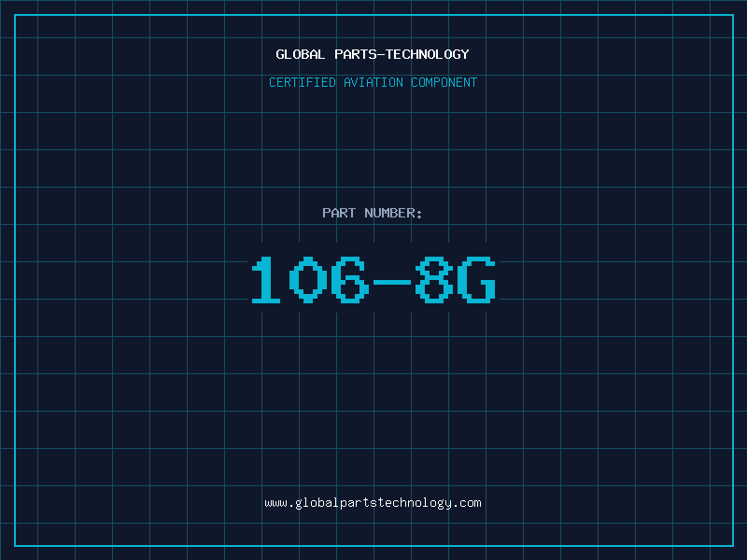Image resolution: width=747 pixels, height=560 pixels.
Task: Open the www.globalpartstechnology.com link
Action: pos(373,503)
